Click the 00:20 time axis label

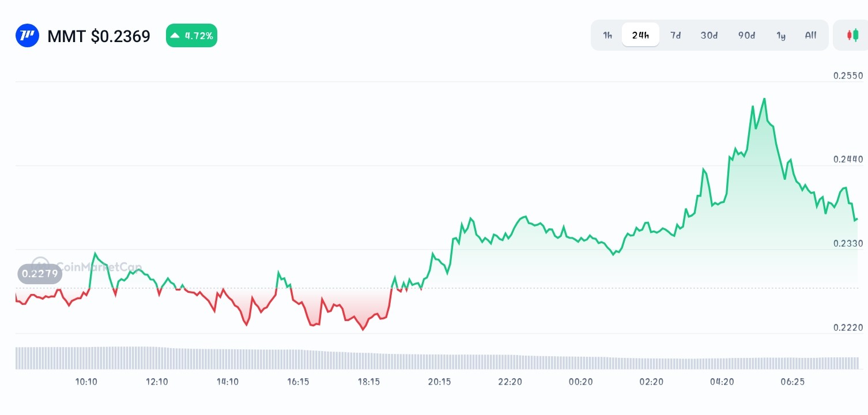[580, 382]
